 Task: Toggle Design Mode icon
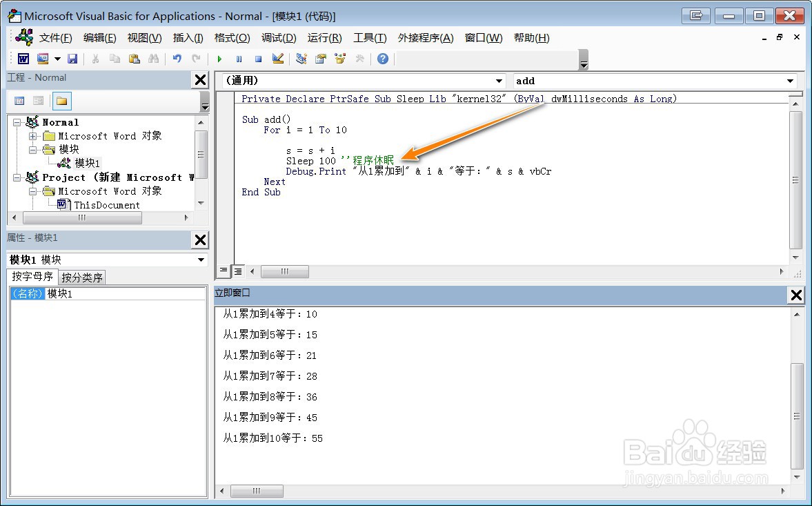[277, 59]
